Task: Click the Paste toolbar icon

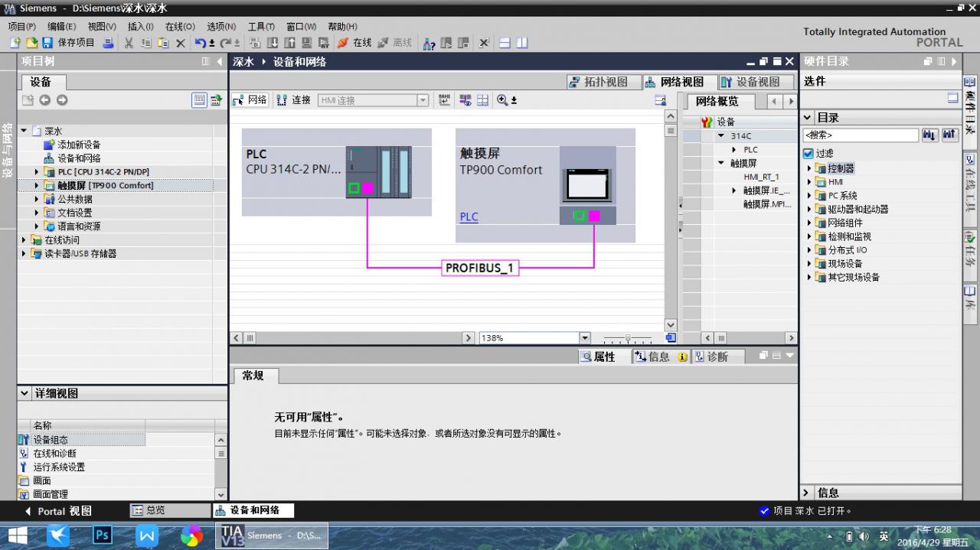Action: pyautogui.click(x=163, y=43)
